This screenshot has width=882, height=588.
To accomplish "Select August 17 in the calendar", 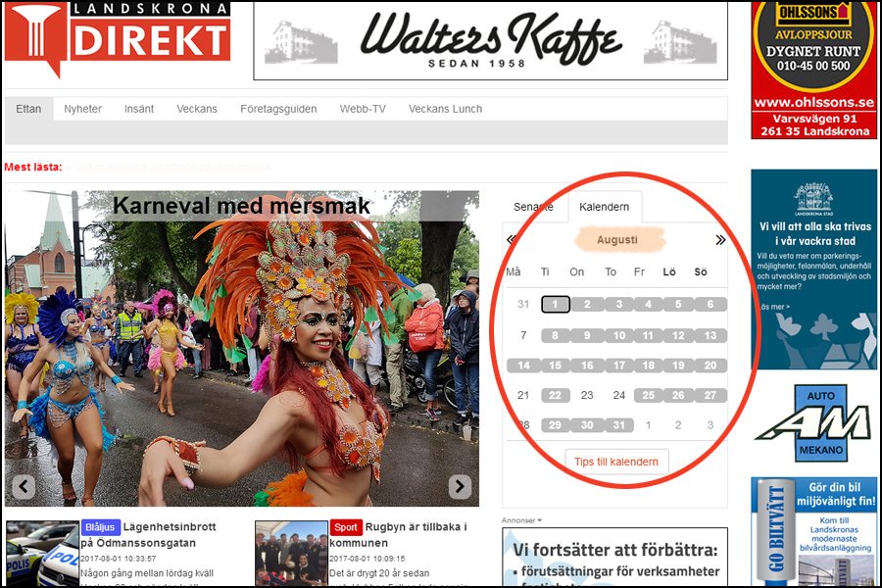I will (x=618, y=366).
